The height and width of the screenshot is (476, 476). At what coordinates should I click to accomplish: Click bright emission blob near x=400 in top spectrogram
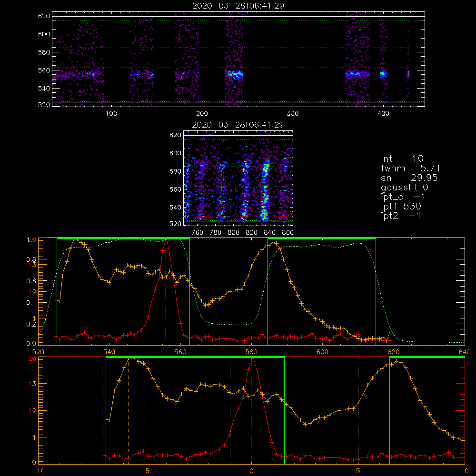(x=383, y=73)
